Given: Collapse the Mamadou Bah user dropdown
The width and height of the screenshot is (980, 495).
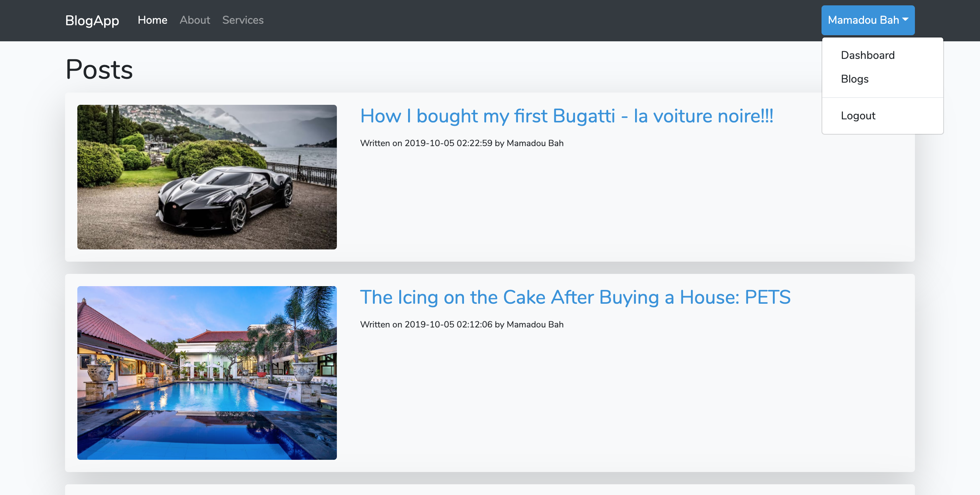Looking at the screenshot, I should [x=863, y=20].
